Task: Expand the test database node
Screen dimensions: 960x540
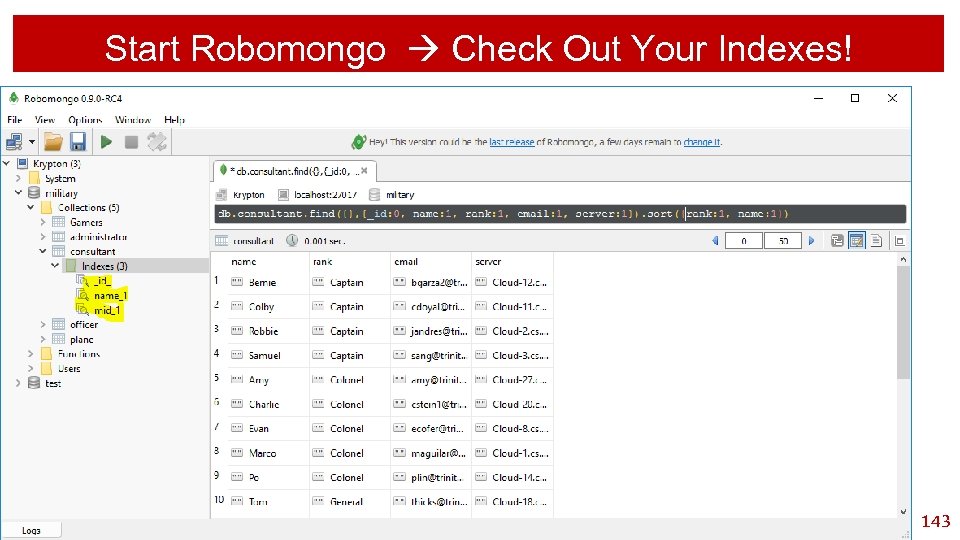Action: click(x=18, y=383)
